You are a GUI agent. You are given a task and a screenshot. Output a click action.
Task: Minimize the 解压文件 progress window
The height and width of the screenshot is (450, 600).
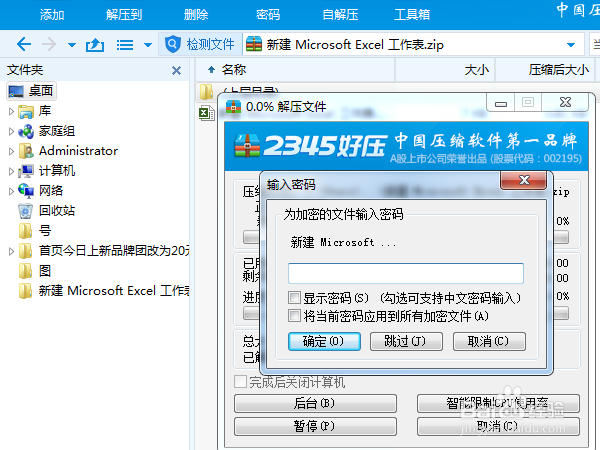click(501, 103)
